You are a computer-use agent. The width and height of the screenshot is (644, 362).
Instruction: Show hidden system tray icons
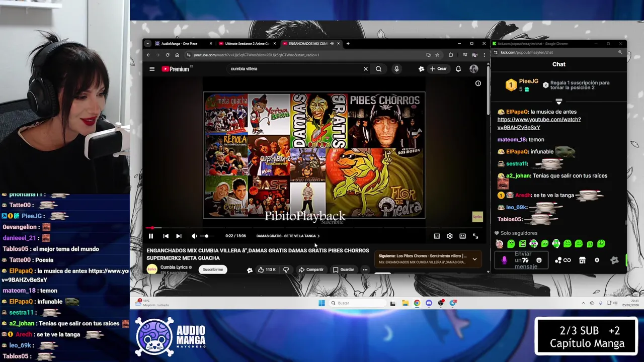(583, 303)
